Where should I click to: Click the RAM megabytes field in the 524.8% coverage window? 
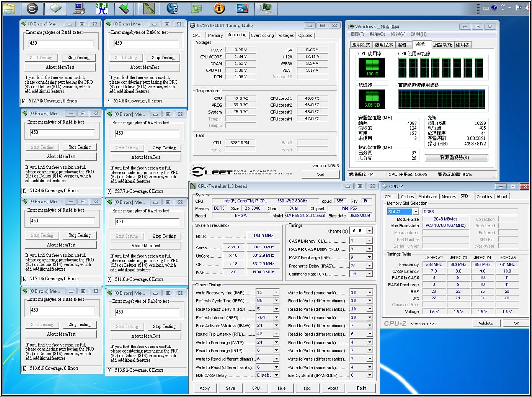point(146,43)
